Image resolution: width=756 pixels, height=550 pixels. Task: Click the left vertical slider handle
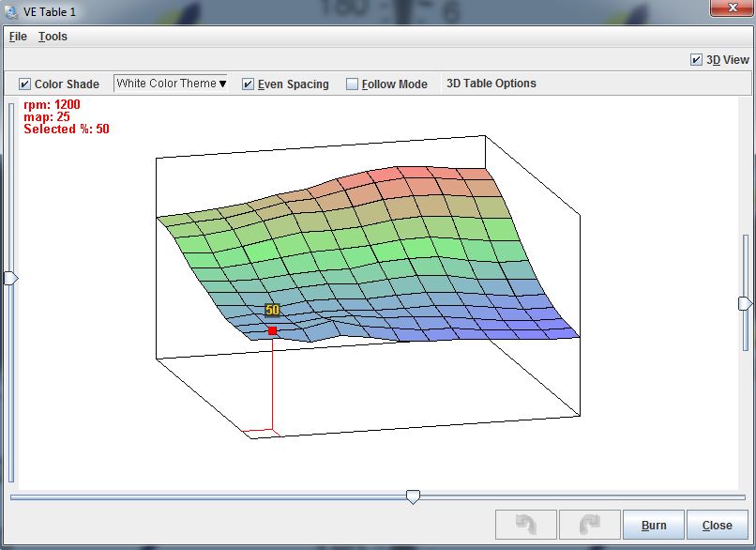tap(11, 278)
